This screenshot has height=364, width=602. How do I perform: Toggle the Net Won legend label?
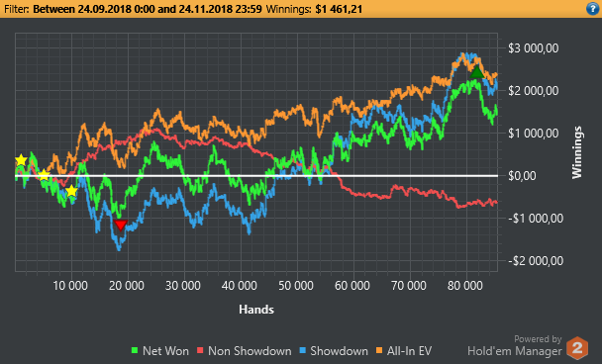(x=165, y=351)
